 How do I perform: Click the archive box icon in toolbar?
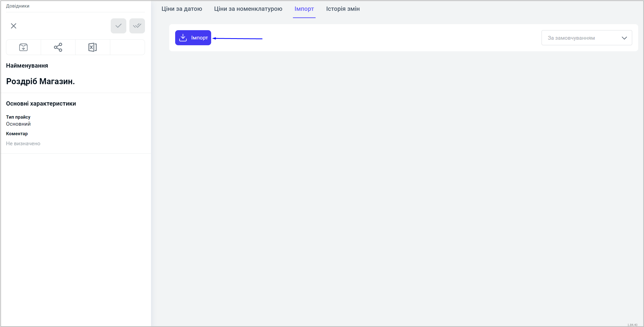(23, 47)
